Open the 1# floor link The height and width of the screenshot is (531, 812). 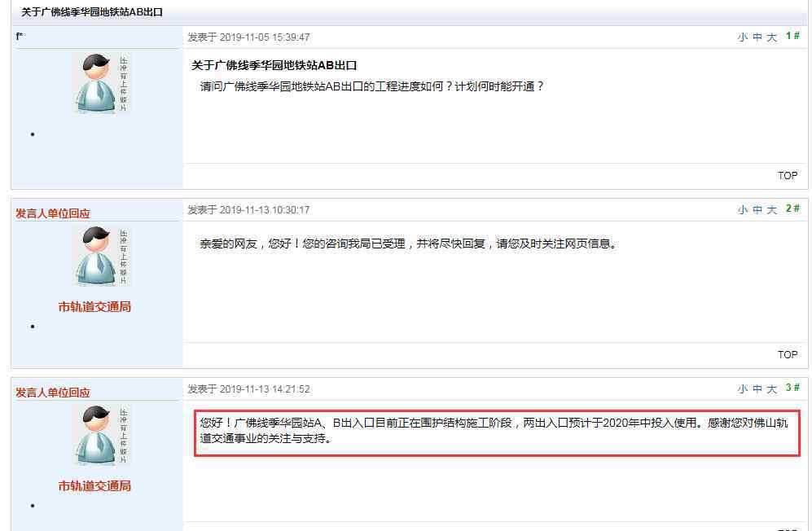tap(792, 36)
